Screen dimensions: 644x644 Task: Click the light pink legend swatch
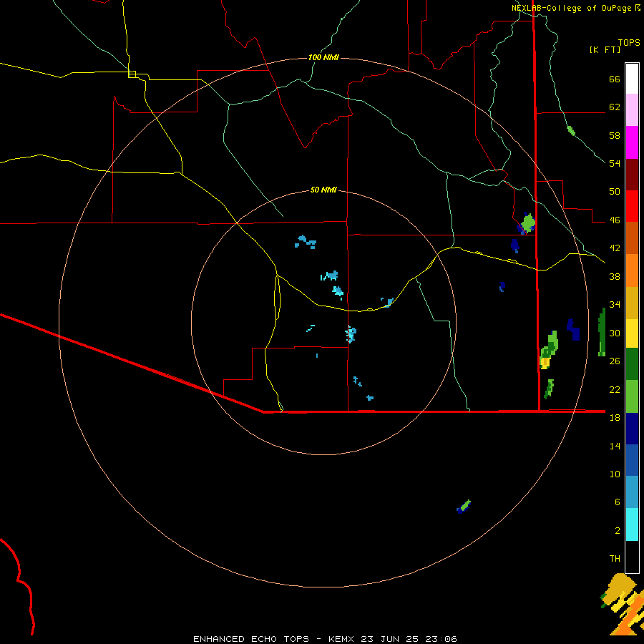click(632, 109)
